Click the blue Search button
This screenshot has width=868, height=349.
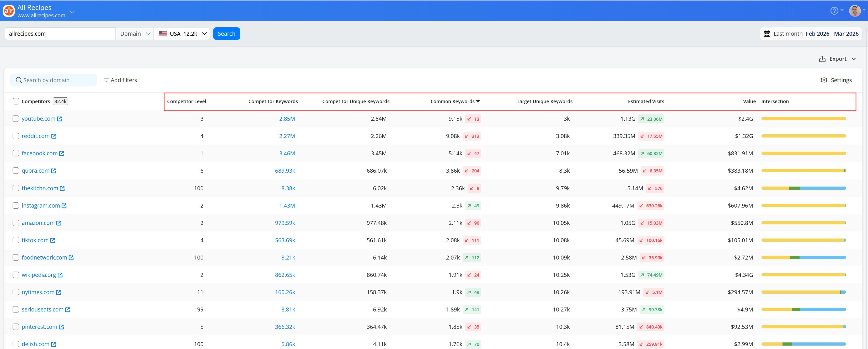pyautogui.click(x=226, y=34)
